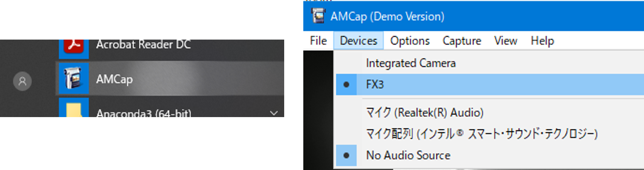Select マイク配列 Intel Smart Sound device
The image size is (644, 170).
click(x=490, y=134)
